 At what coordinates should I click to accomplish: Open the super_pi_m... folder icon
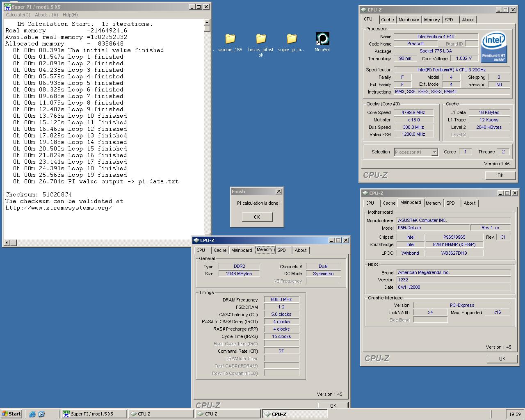292,39
